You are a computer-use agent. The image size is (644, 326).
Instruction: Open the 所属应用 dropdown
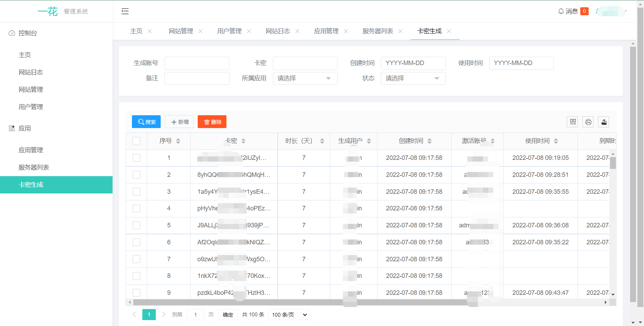(305, 78)
